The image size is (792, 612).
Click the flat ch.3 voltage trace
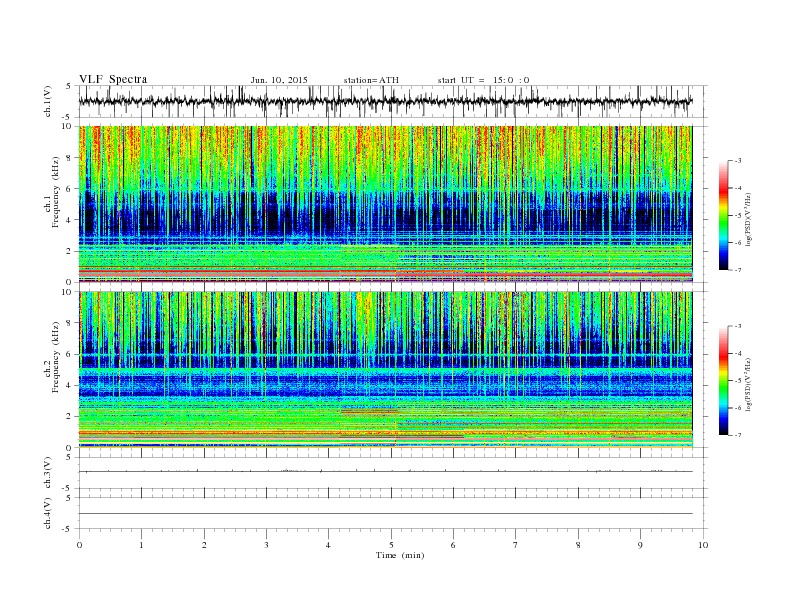(x=385, y=471)
